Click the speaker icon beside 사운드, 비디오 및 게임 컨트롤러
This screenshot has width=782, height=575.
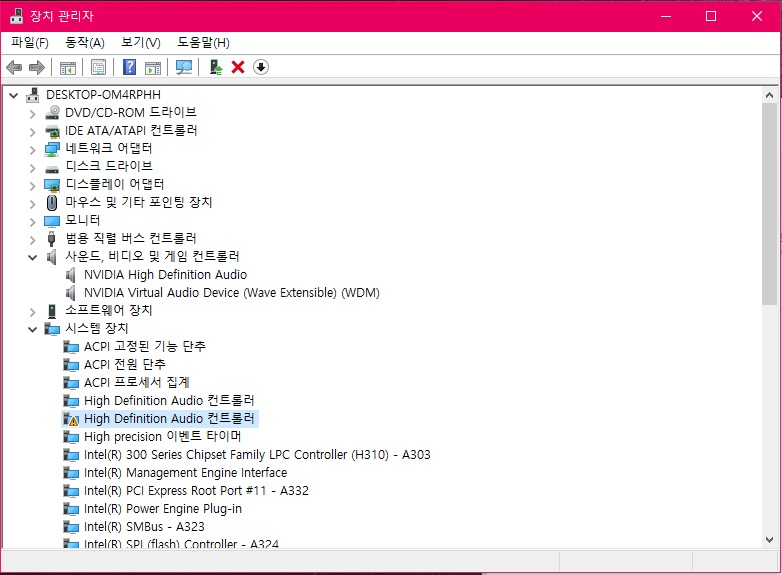click(x=51, y=257)
